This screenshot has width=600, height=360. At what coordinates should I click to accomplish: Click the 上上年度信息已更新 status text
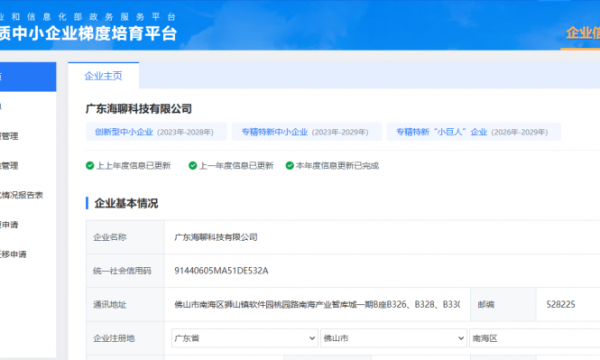133,166
